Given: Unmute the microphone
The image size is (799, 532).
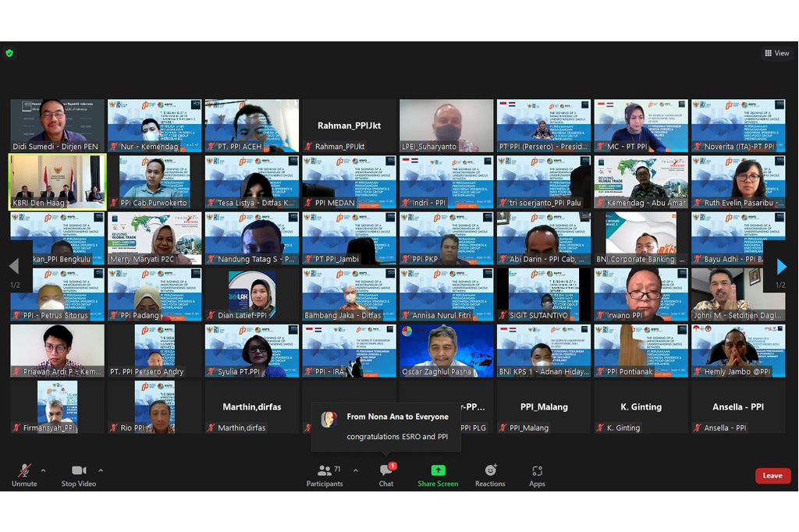Looking at the screenshot, I should pyautogui.click(x=24, y=476).
